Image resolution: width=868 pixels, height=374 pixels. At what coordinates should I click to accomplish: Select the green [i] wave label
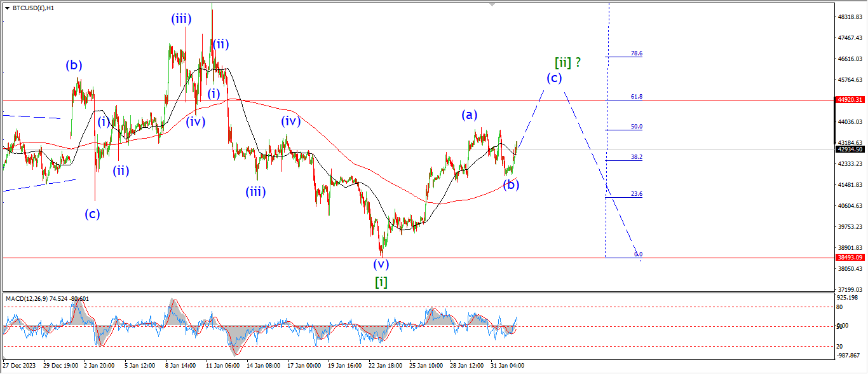click(381, 282)
